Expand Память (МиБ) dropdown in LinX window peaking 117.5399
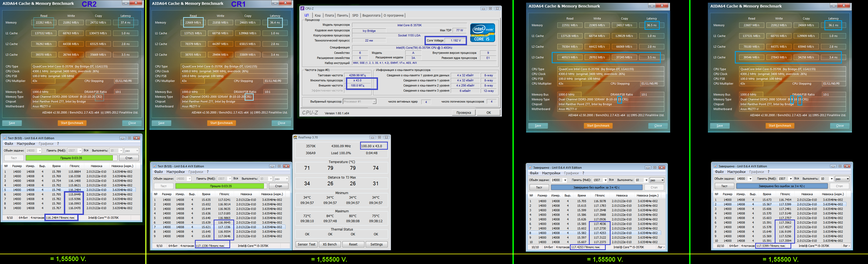868x264 pixels. click(791, 179)
